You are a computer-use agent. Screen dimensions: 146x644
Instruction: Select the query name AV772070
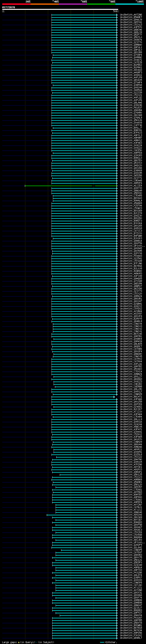pyautogui.click(x=9, y=8)
